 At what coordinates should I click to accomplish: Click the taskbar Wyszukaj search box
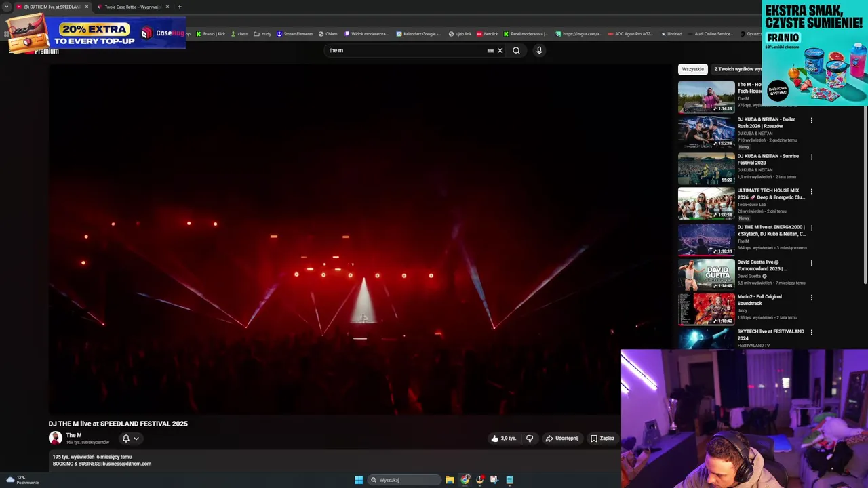coord(404,480)
